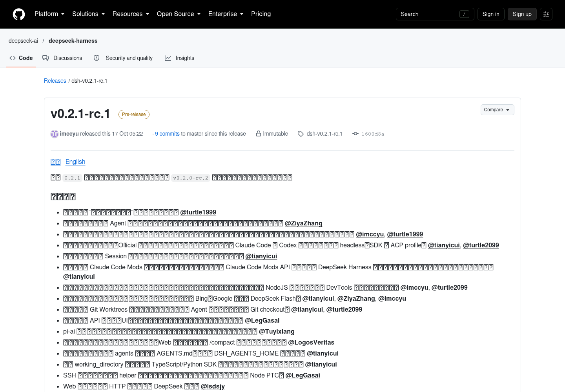The image size is (565, 392).
Task: Open @LegGasai on the SSH helper line
Action: [x=303, y=375]
